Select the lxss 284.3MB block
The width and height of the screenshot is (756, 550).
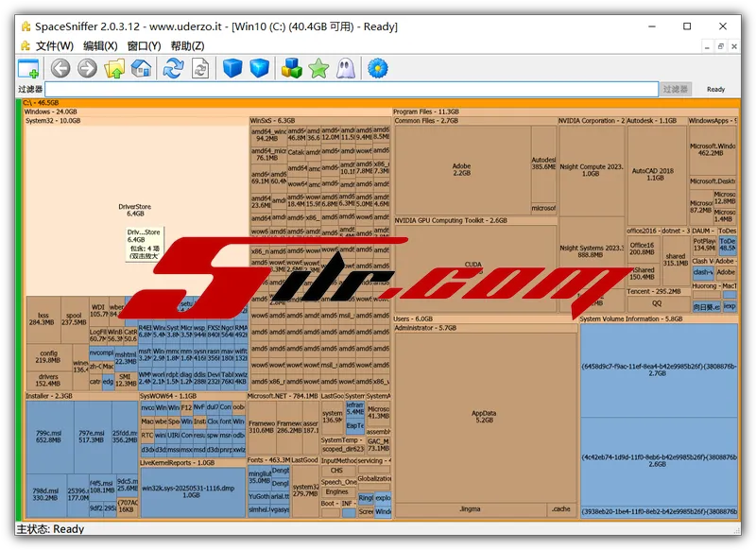(43, 319)
